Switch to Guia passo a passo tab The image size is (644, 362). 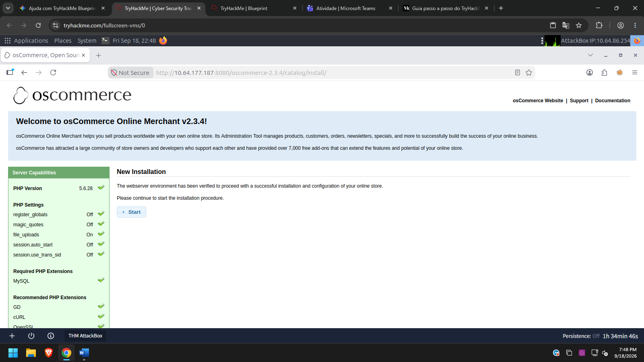click(x=446, y=8)
